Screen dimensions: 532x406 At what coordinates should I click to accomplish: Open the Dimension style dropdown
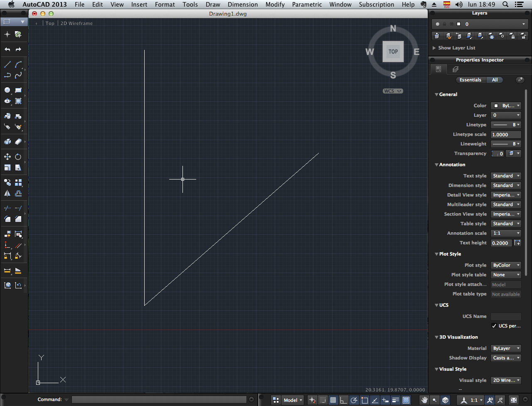506,185
